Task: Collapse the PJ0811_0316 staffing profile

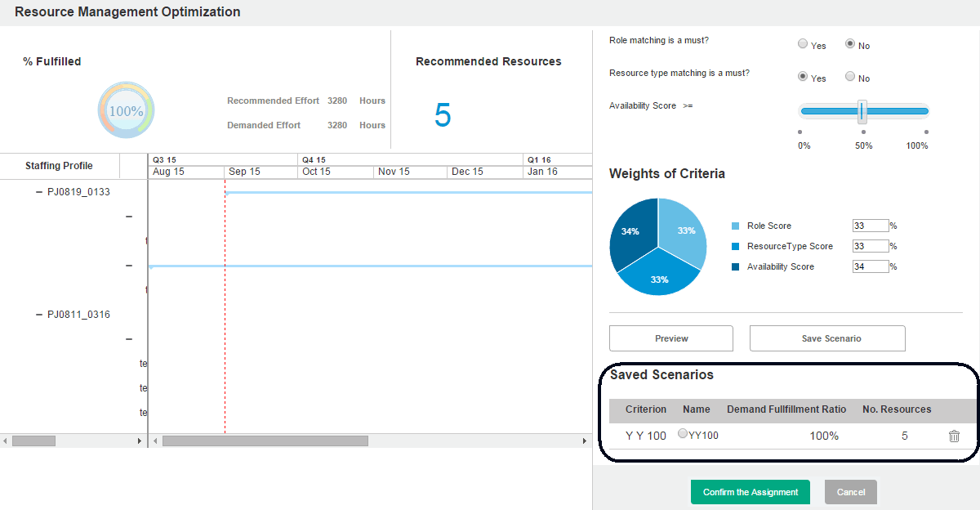Action: coord(39,315)
